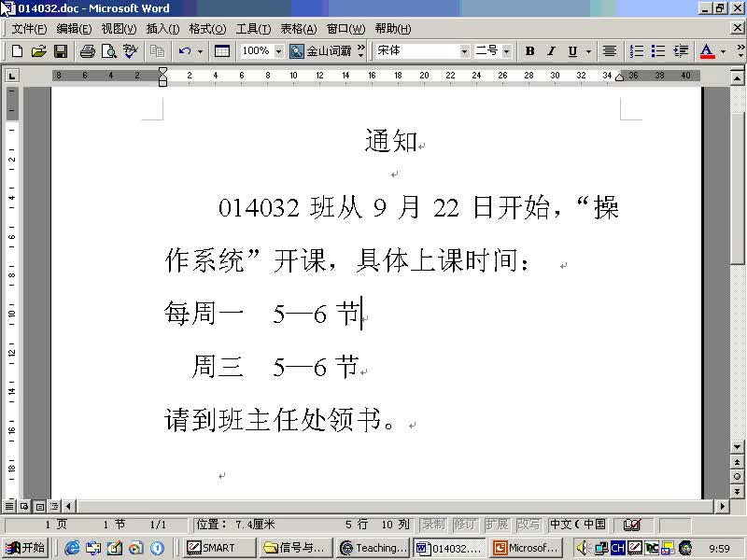Image resolution: width=747 pixels, height=560 pixels.
Task: Open the 工具 menu
Action: pos(253,29)
